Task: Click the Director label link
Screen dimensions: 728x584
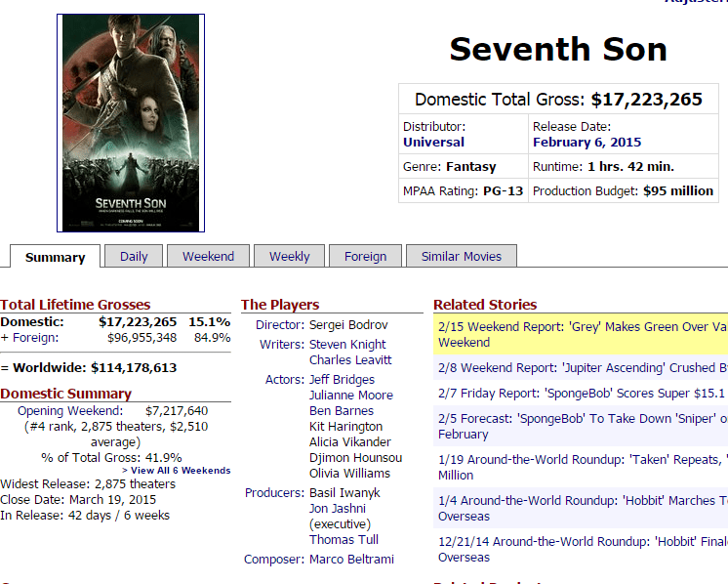Action: (280, 325)
